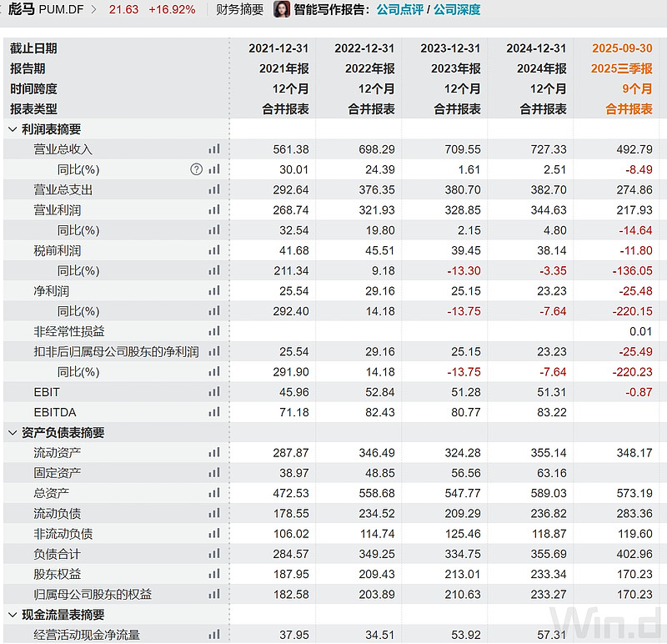Open the 公司深度 report link
667x644 pixels.
pos(457,9)
